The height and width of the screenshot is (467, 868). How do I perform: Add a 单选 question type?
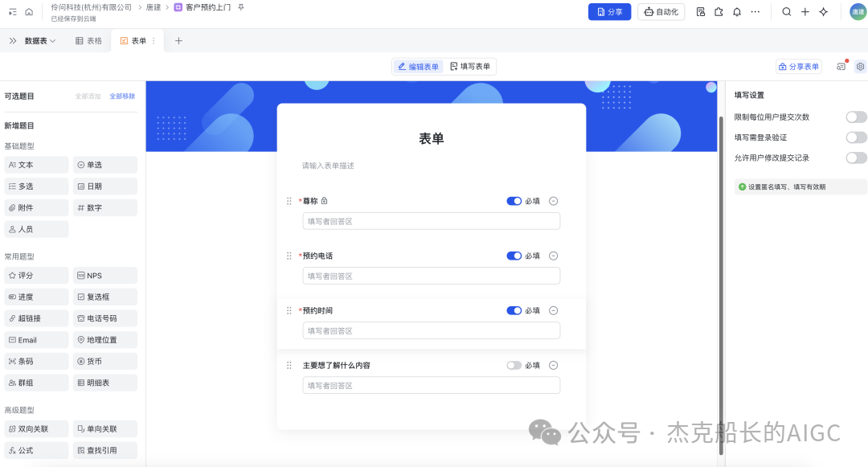(105, 165)
